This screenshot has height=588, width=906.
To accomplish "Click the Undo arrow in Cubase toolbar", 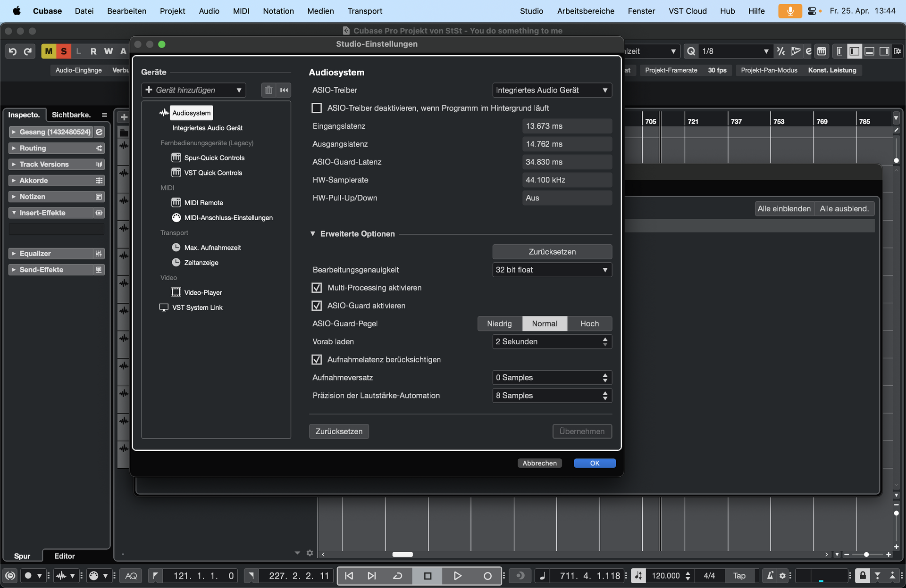I will click(13, 51).
